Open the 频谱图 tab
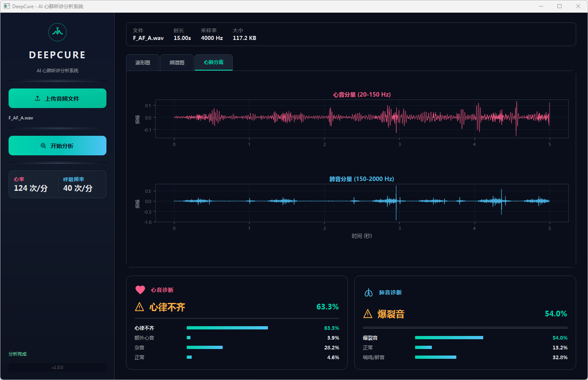 (x=177, y=63)
